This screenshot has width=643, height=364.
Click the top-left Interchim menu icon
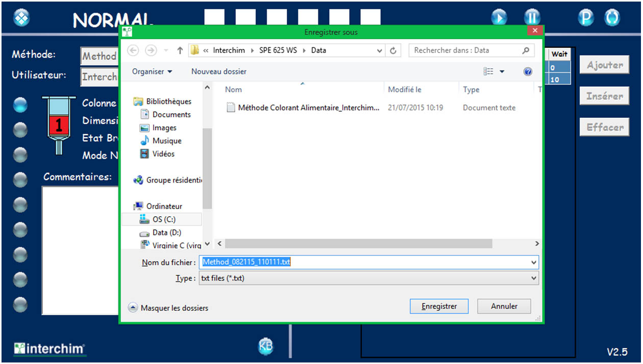click(21, 18)
